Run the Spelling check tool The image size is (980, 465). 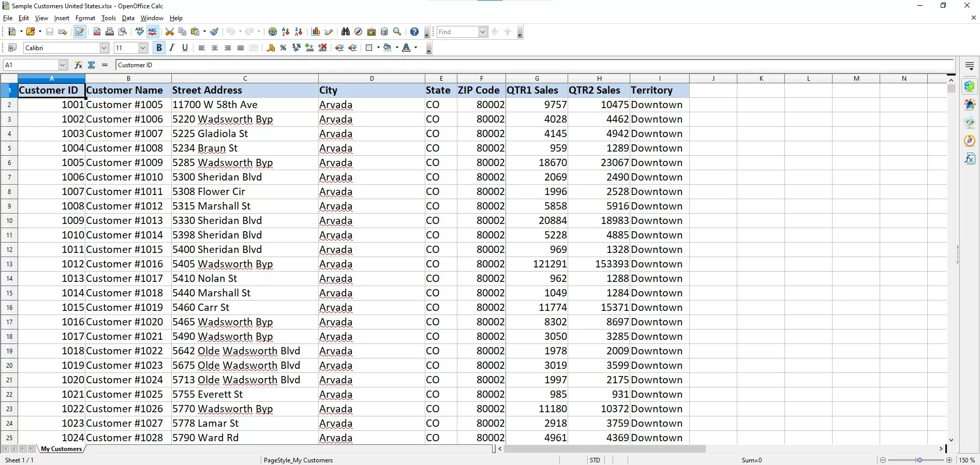click(x=140, y=32)
